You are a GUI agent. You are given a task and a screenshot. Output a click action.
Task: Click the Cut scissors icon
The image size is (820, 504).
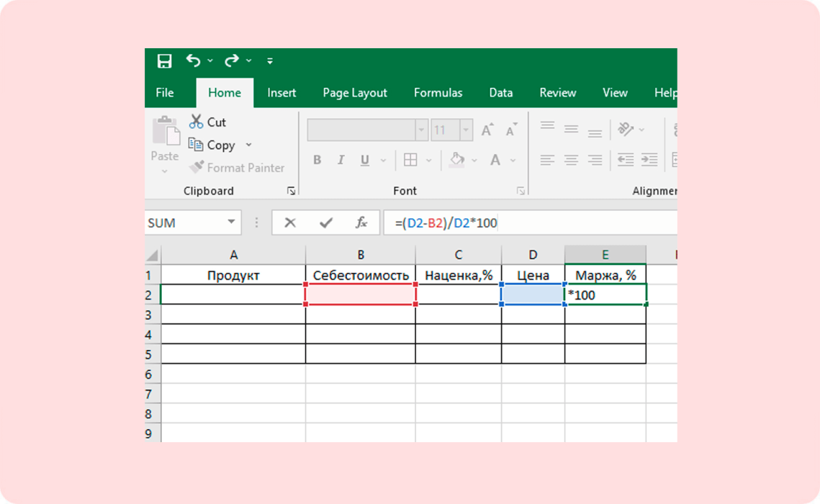tap(196, 122)
